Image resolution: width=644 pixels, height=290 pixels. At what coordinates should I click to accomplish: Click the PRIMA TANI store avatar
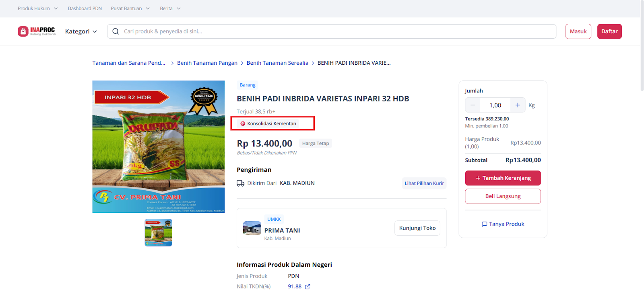(252, 228)
